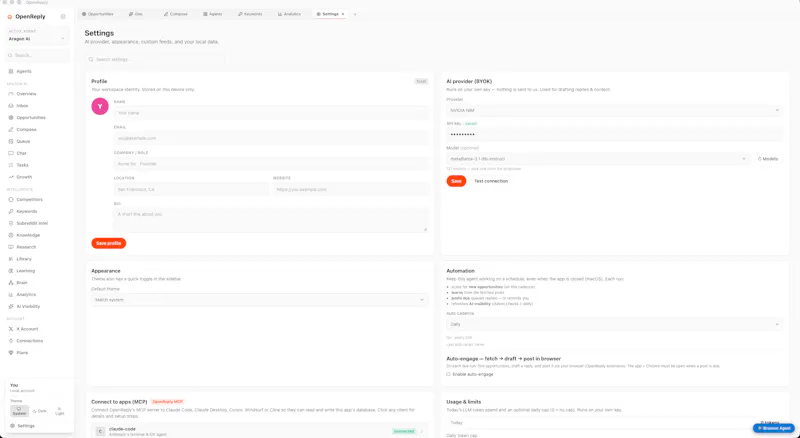Click the Website input field
Screen dimensions: 800x438
[x=351, y=189]
